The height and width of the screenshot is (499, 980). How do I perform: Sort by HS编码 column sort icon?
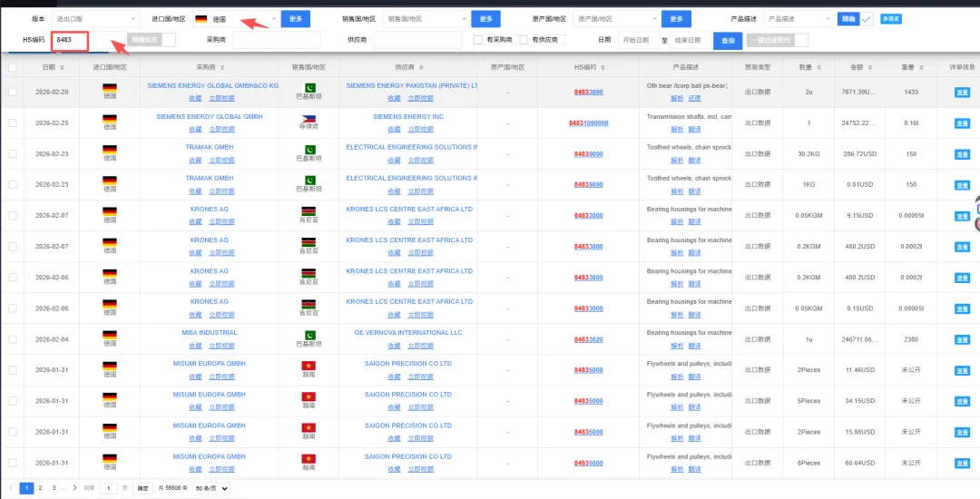pyautogui.click(x=603, y=67)
